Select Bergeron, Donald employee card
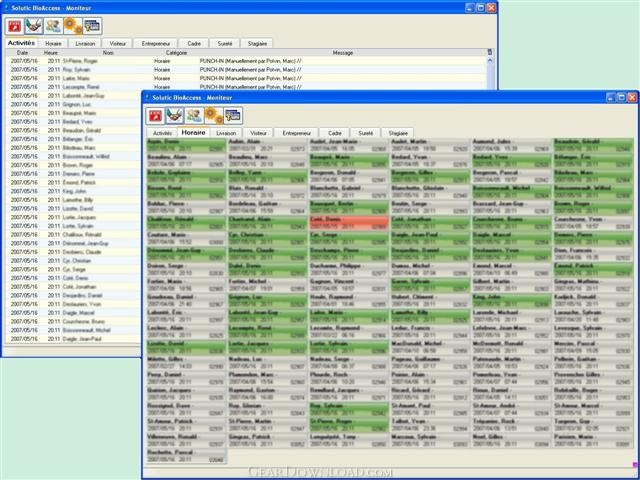Screen dimensions: 640x480 tap(349, 176)
